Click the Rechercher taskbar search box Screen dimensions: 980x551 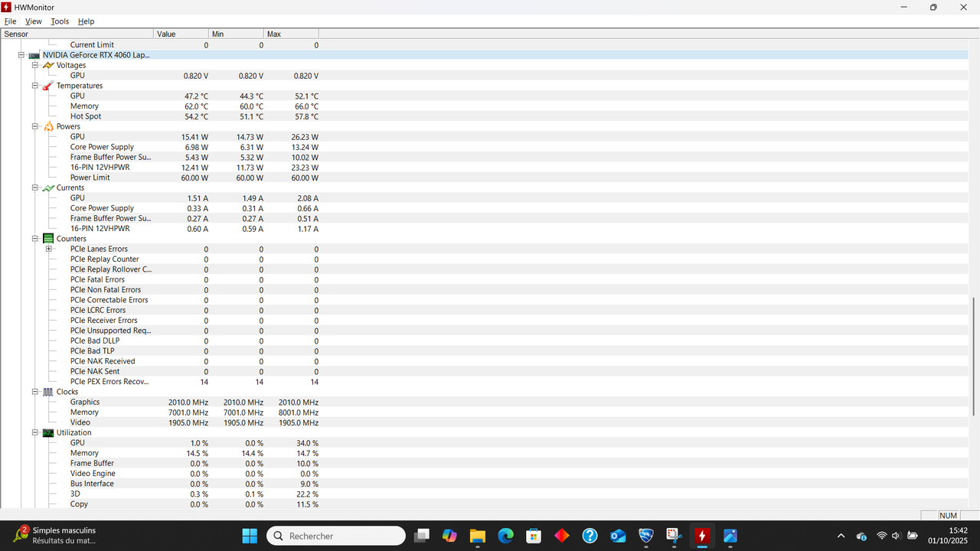[x=336, y=536]
